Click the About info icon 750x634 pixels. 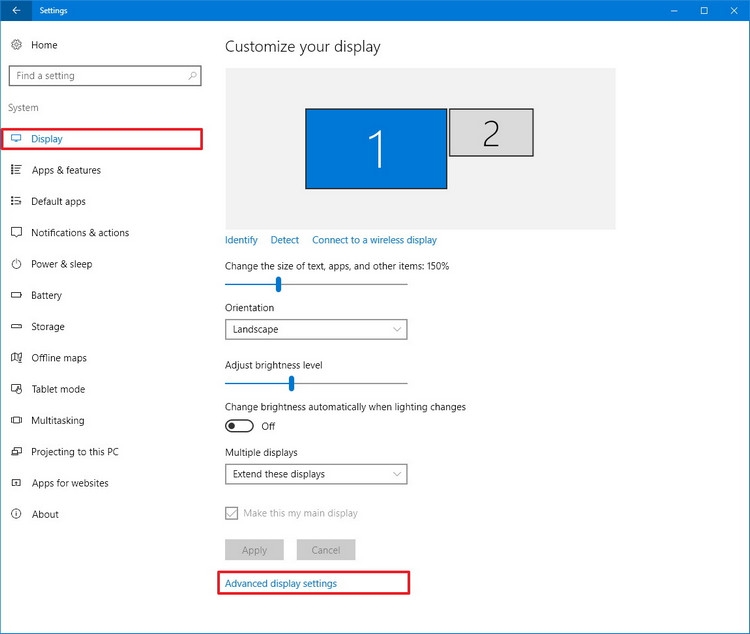16,514
